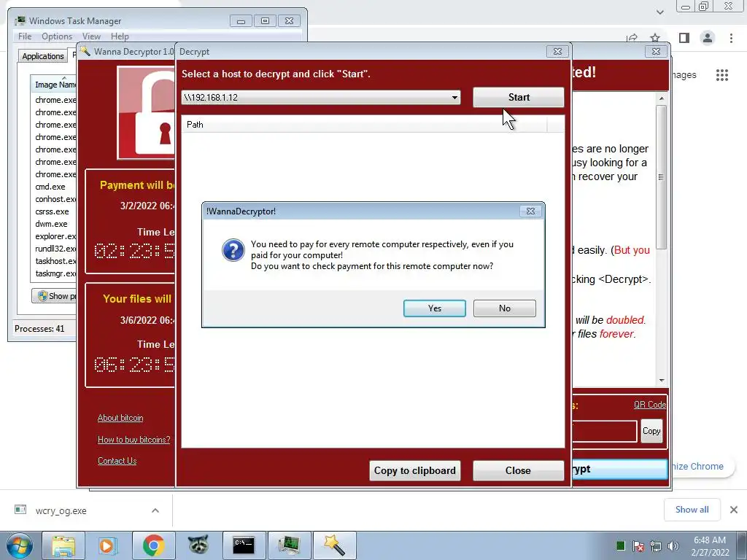Image resolution: width=747 pixels, height=560 pixels.
Task: Open wcry_og.exe download options chevron
Action: coord(155,510)
